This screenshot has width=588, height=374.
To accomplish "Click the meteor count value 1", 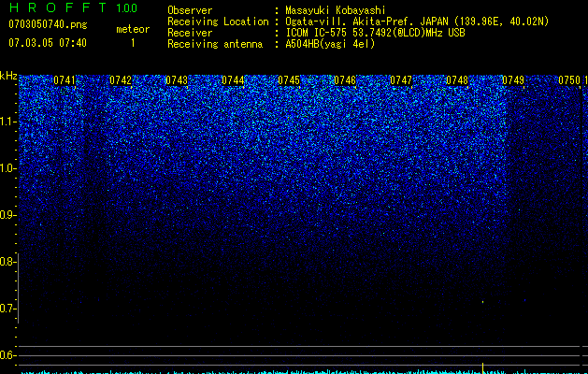I will [133, 43].
